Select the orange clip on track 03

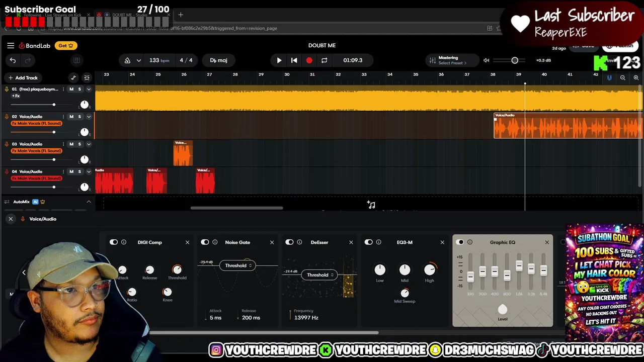(183, 153)
